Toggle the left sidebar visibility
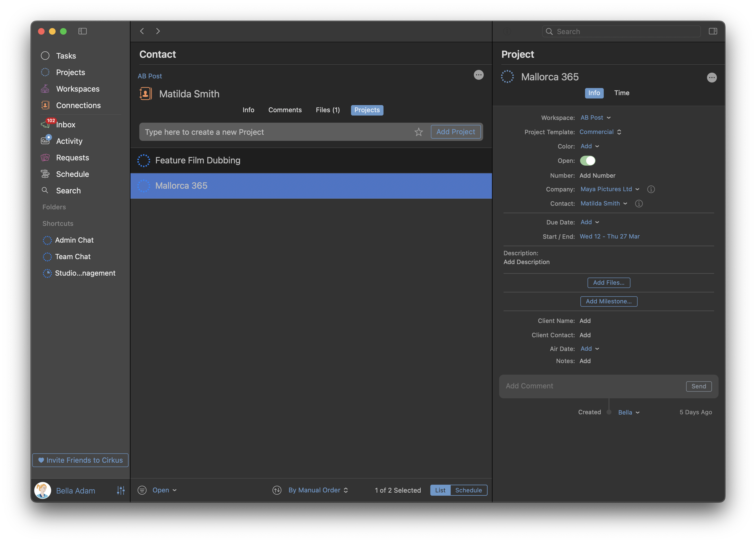Screen dimensions: 756x543 coord(82,31)
